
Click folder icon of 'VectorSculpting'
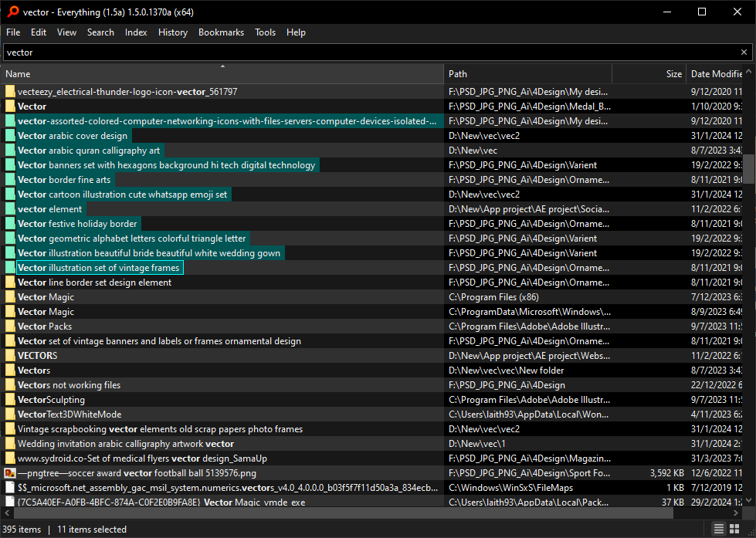(10, 400)
